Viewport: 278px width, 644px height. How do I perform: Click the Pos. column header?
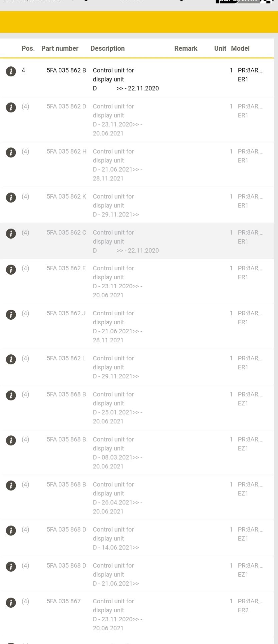pos(28,48)
